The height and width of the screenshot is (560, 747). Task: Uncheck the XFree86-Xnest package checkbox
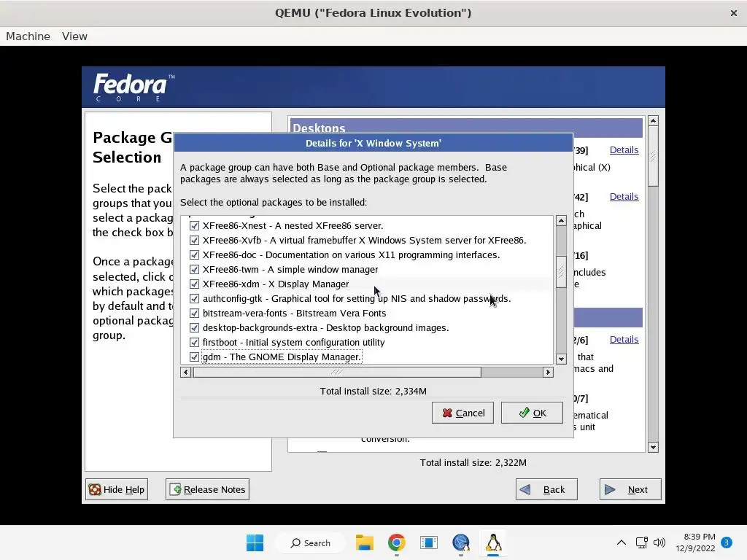[194, 226]
